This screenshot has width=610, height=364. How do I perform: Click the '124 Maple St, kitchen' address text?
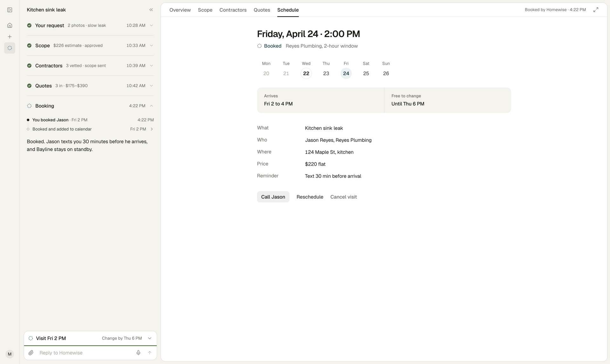[329, 152]
